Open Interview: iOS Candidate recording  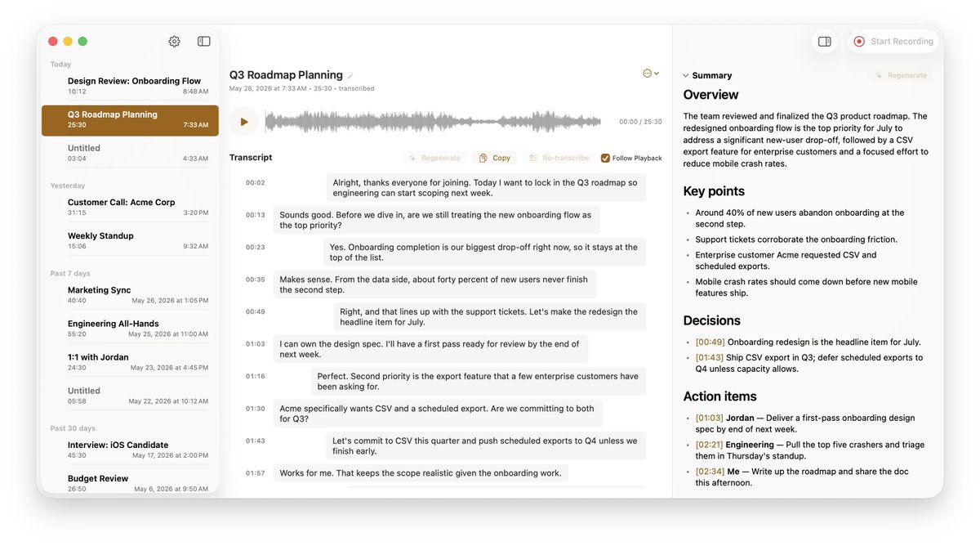coord(131,450)
